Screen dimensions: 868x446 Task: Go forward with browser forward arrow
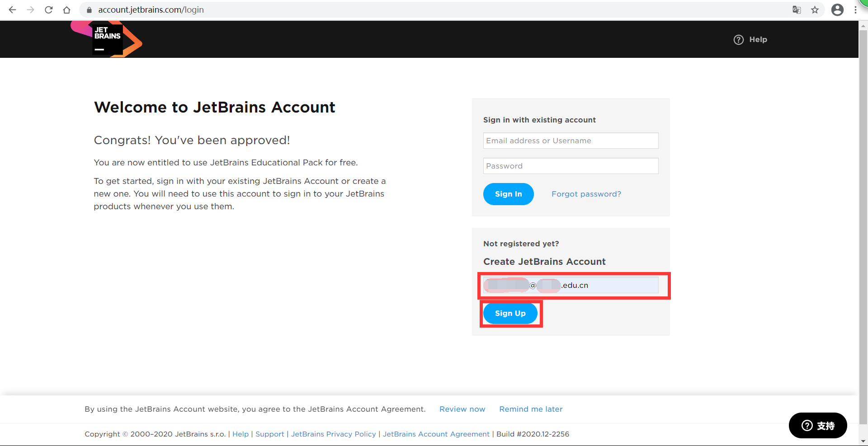click(x=30, y=9)
